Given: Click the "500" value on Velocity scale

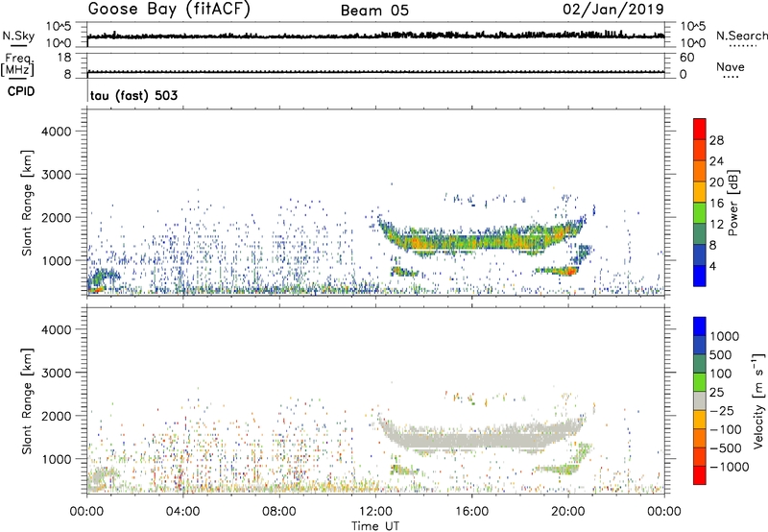Looking at the screenshot, I should pyautogui.click(x=721, y=355).
